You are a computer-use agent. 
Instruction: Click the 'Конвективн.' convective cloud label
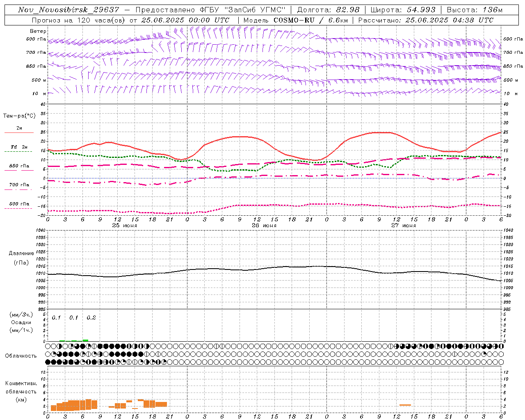[21, 383]
